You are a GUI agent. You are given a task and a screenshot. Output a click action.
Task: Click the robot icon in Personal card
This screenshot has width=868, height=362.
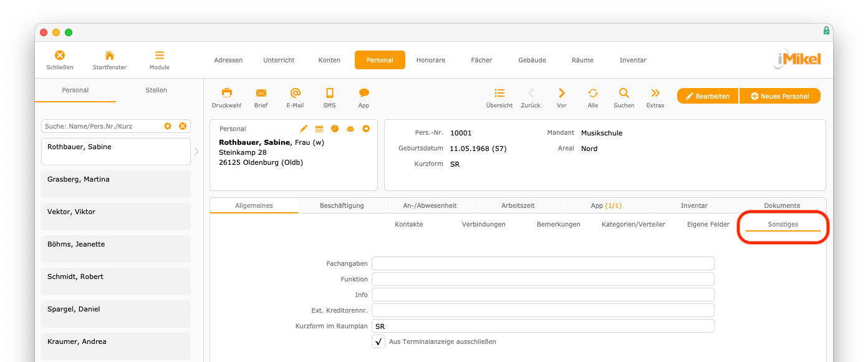click(350, 129)
